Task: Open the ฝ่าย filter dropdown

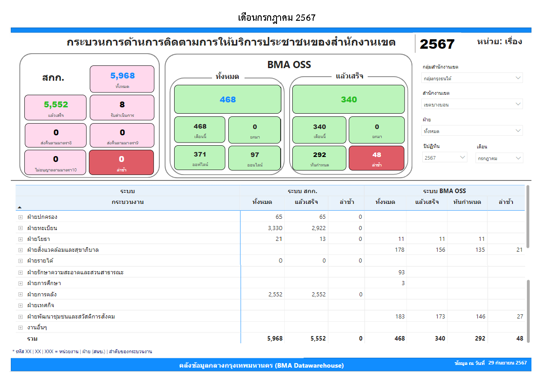Action: click(x=472, y=131)
